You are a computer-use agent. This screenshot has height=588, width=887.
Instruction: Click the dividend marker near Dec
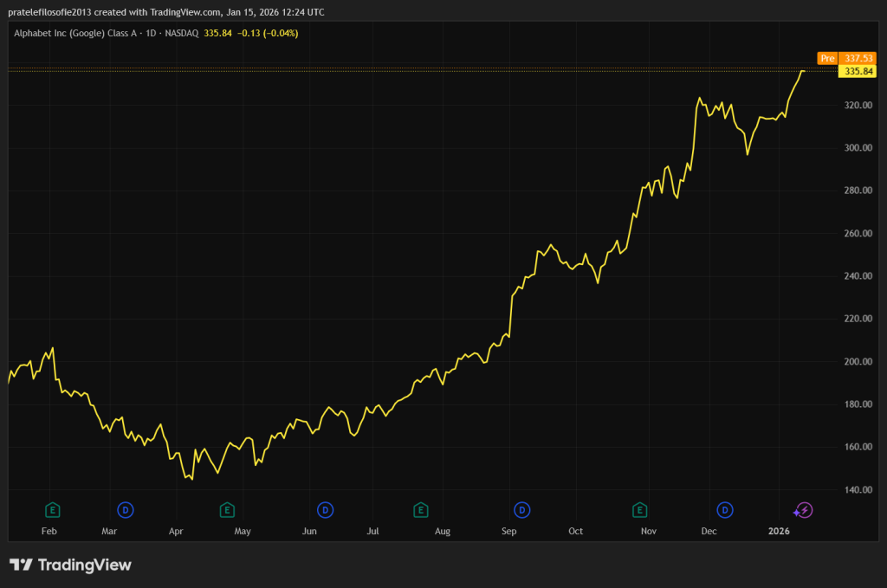[x=725, y=509]
